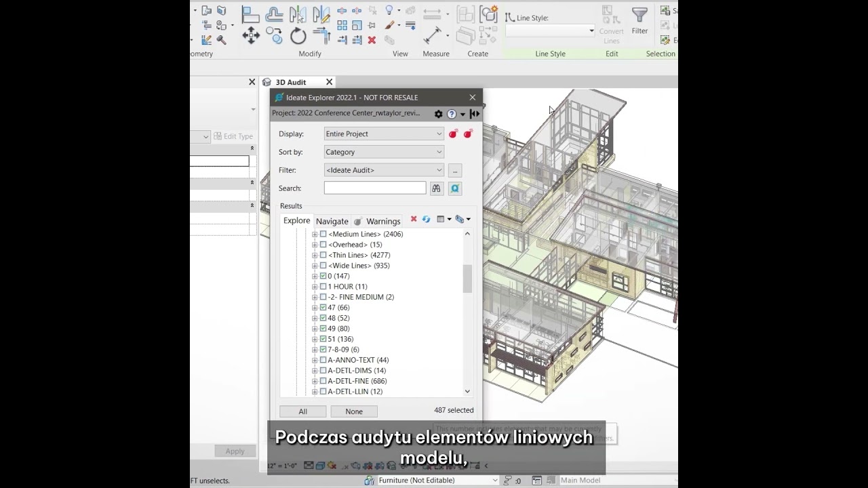868x488 pixels.
Task: Click the collapse dialog arrows icon in Ideate Explorer
Action: tap(475, 114)
